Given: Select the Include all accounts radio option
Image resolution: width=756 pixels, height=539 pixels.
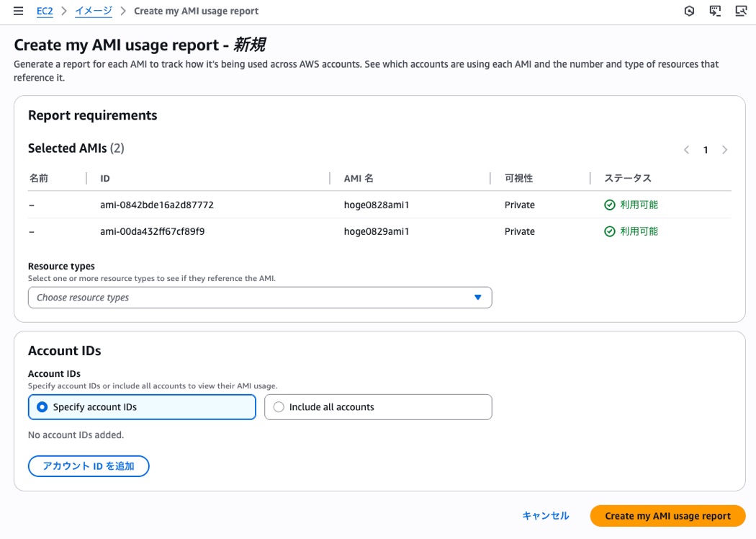Looking at the screenshot, I should pos(378,407).
